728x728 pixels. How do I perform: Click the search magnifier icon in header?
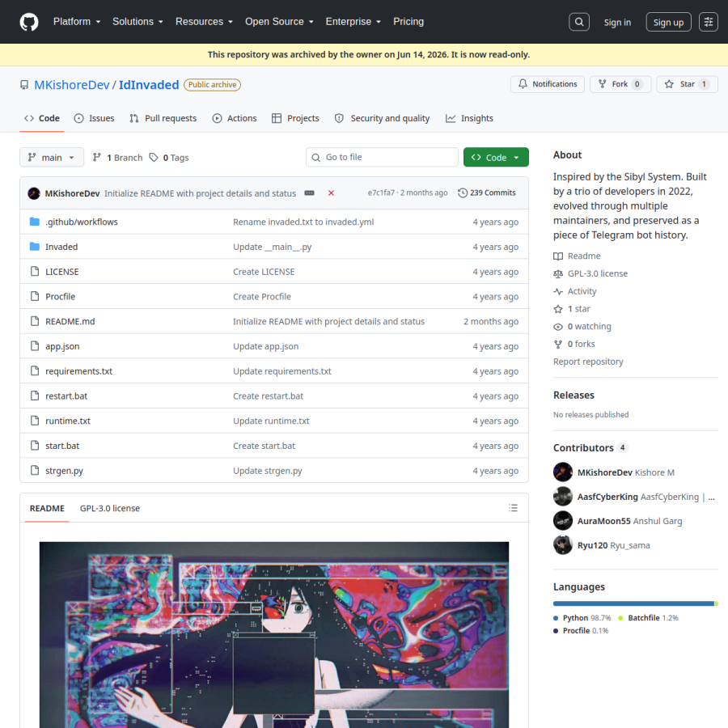579,22
